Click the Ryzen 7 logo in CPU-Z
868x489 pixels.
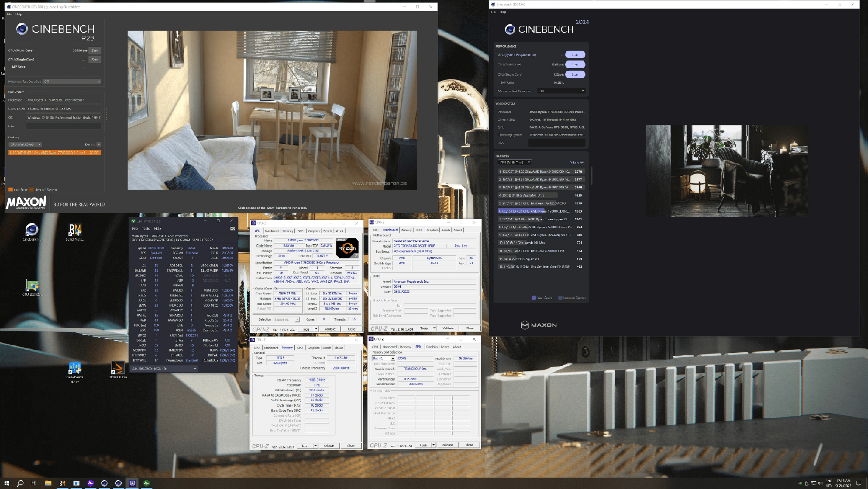point(347,248)
